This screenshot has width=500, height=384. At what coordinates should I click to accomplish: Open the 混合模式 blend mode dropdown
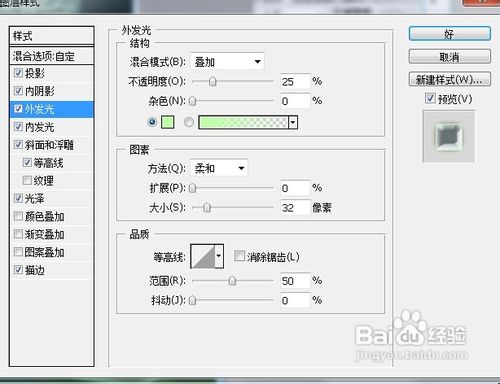pyautogui.click(x=227, y=62)
